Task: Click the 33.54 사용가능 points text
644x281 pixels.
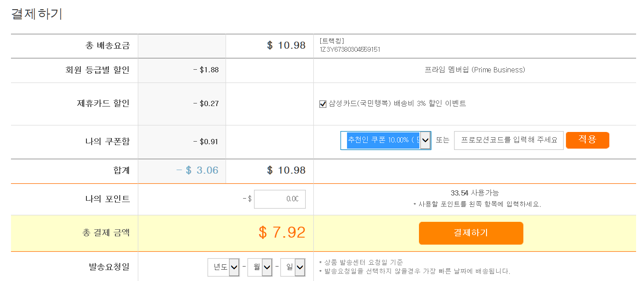Action: tap(475, 193)
